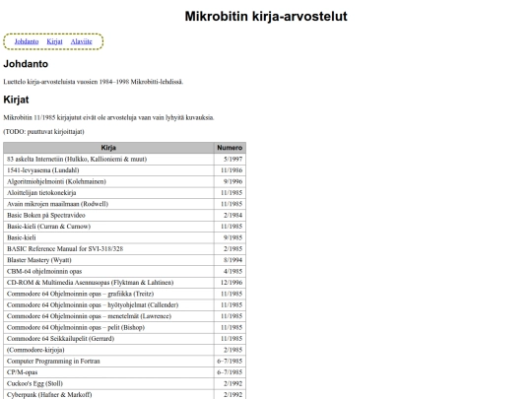This screenshot has height=399, width=532.
Task: Open the Kirjat navigation link
Action: [x=54, y=41]
